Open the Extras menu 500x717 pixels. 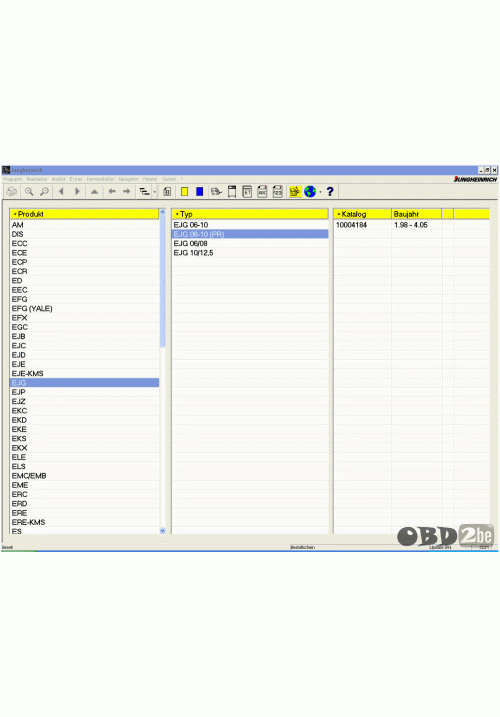coord(76,179)
